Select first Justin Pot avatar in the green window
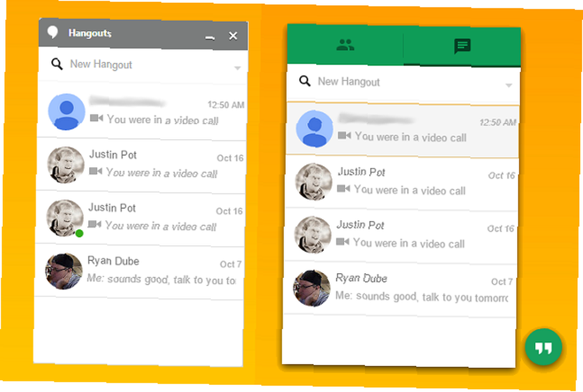The image size is (583, 392). (x=314, y=182)
